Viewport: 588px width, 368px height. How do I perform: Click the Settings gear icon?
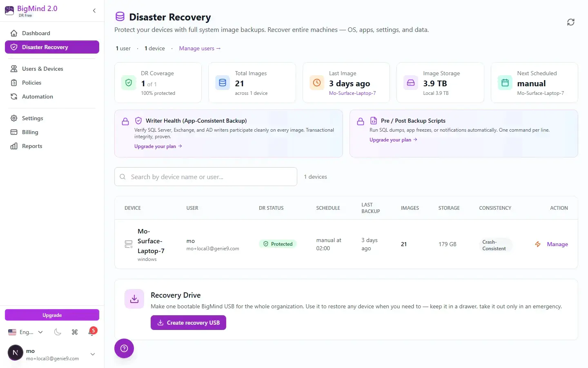pos(14,118)
